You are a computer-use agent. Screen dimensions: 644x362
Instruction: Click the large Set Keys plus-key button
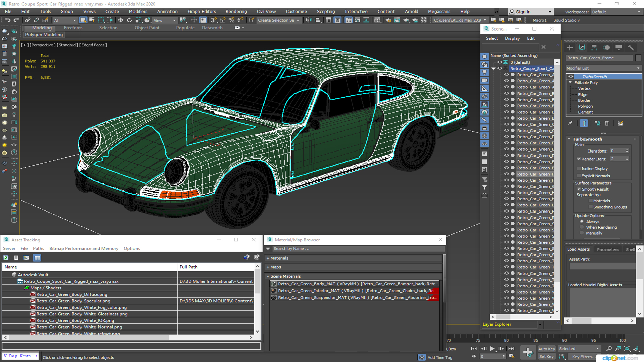[x=528, y=352]
